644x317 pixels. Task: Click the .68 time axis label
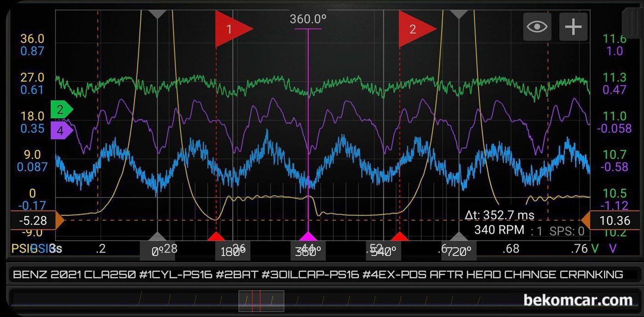click(511, 249)
